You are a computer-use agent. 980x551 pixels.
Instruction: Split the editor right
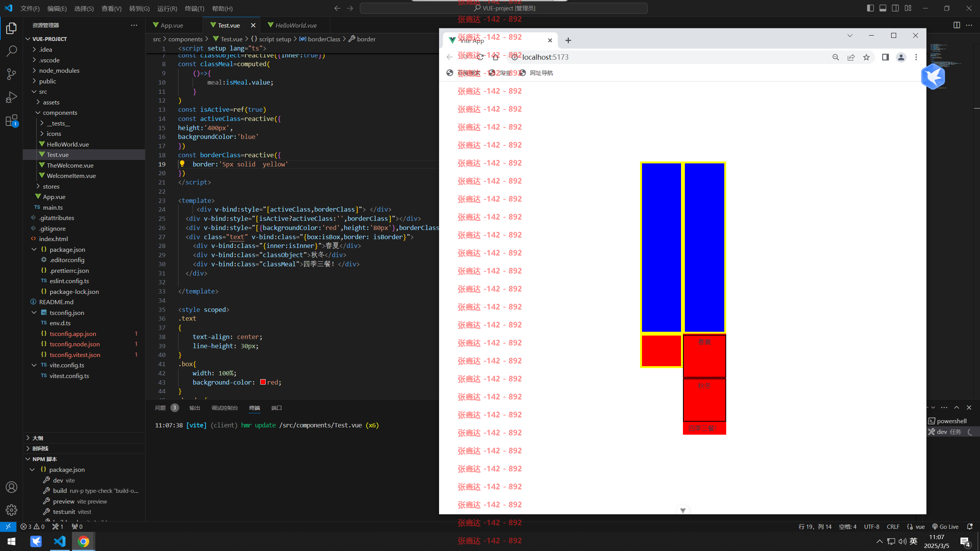point(957,25)
